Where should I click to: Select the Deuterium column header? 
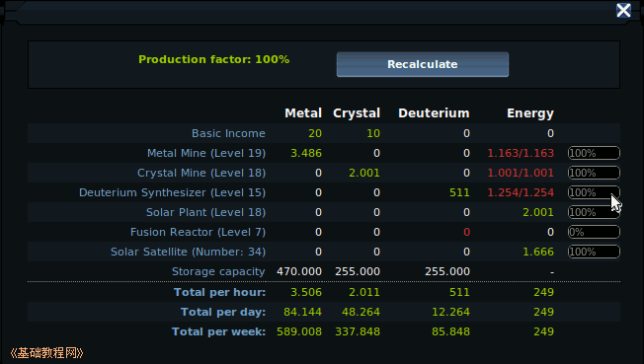434,113
